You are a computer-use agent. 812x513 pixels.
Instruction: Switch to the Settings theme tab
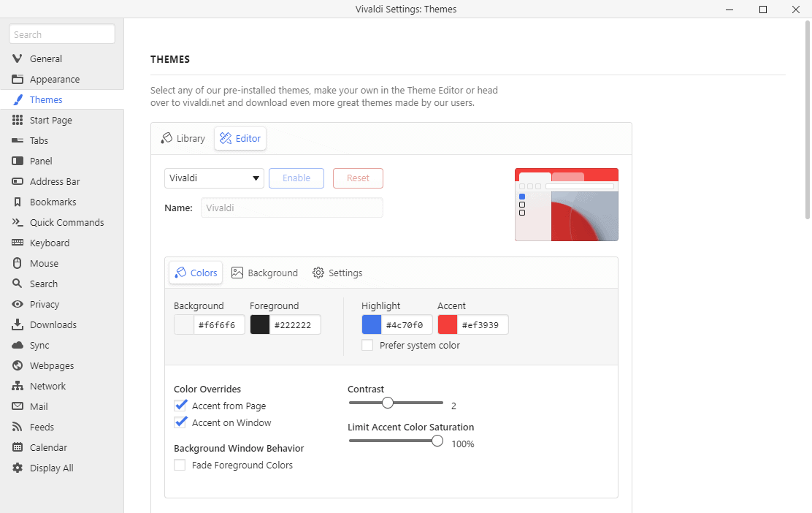coord(337,272)
